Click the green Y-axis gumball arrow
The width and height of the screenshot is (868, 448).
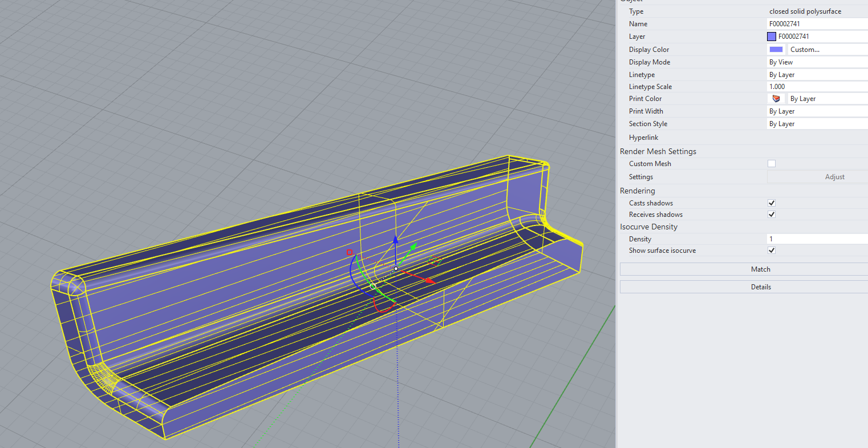click(412, 247)
